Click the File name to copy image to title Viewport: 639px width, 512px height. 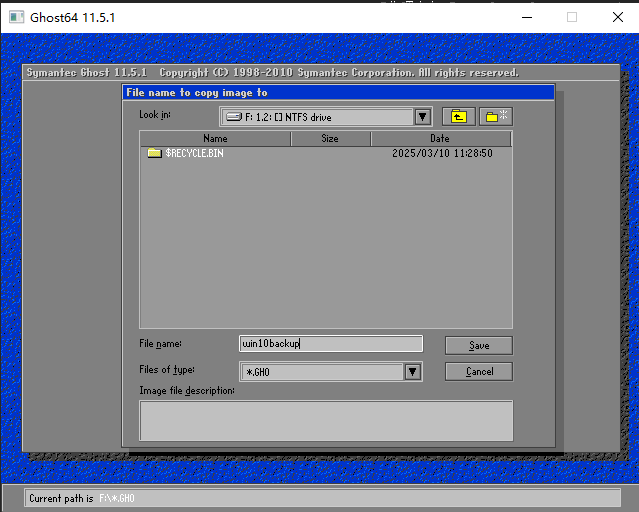[197, 93]
